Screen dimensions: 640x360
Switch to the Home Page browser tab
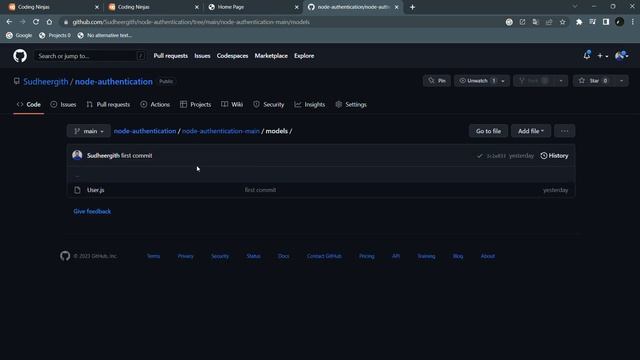point(253,7)
